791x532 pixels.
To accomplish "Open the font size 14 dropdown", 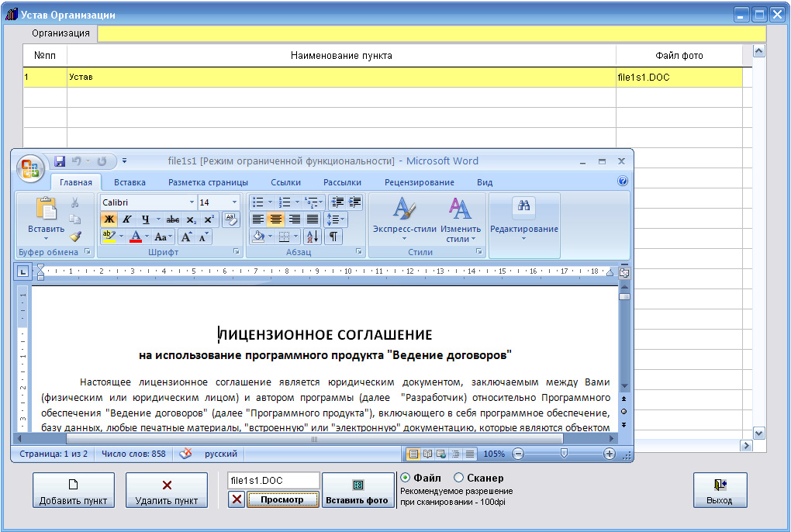I will (234, 202).
